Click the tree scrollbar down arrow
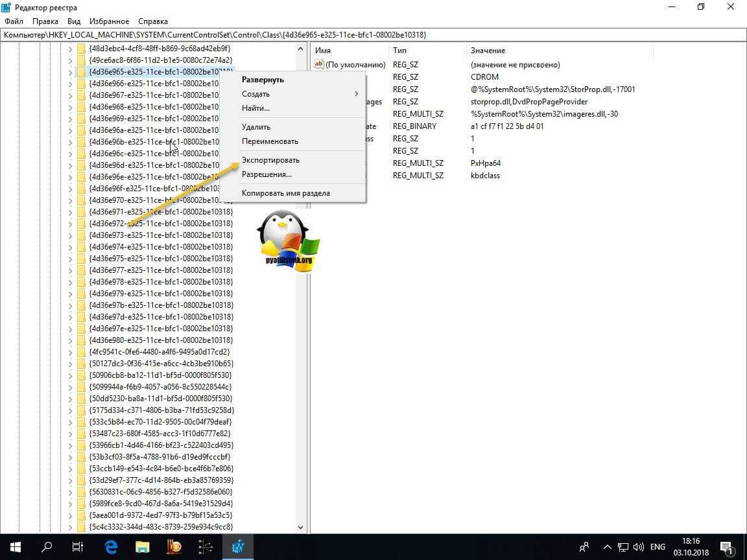Screen dimensions: 747x560 tap(300, 528)
